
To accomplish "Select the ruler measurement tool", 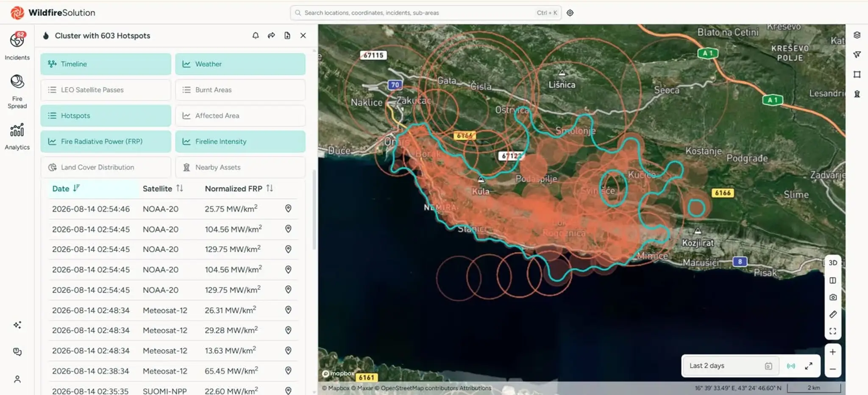I will (x=833, y=314).
